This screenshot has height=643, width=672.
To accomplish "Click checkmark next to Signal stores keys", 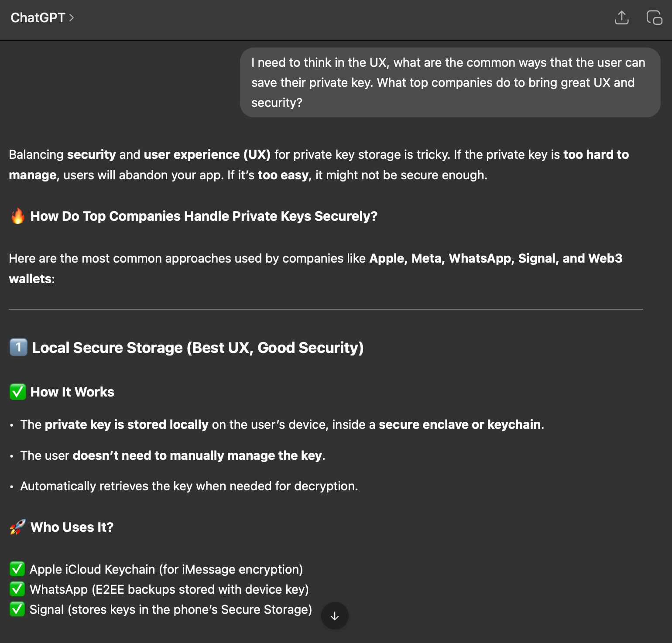I will [17, 609].
